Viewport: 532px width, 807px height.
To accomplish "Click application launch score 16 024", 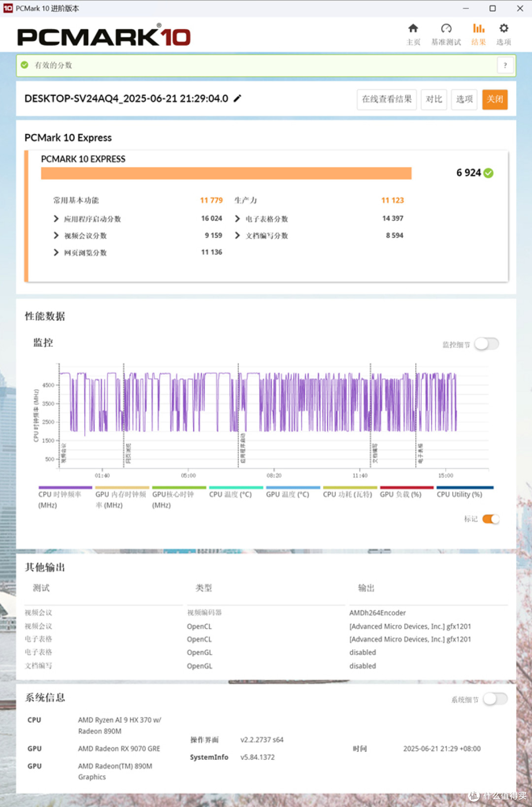I will [212, 218].
